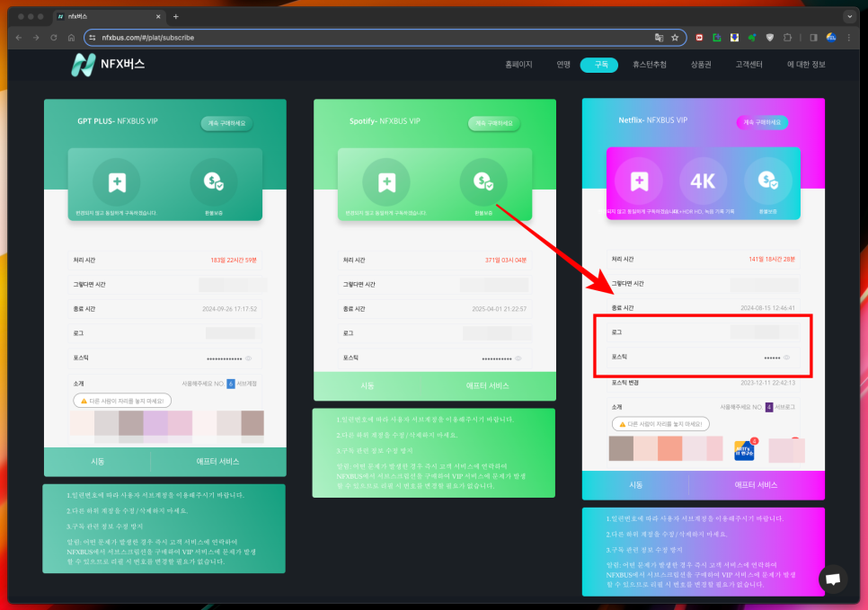
Task: Click Netflix sub-account number 4
Action: (x=769, y=407)
